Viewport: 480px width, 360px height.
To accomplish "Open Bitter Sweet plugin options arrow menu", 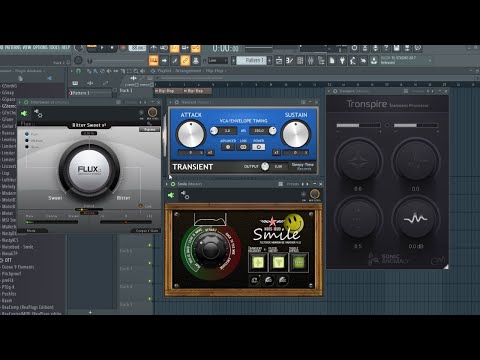I will coord(20,102).
